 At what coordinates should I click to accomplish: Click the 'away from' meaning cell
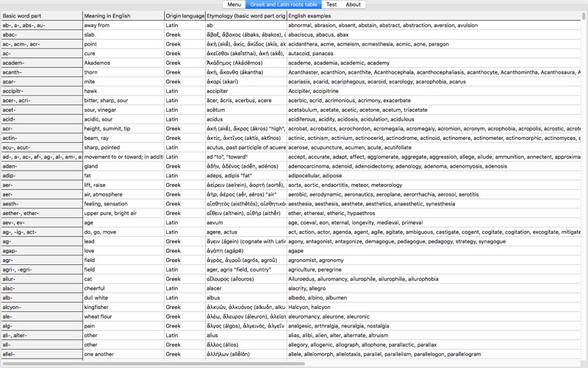[x=123, y=25]
